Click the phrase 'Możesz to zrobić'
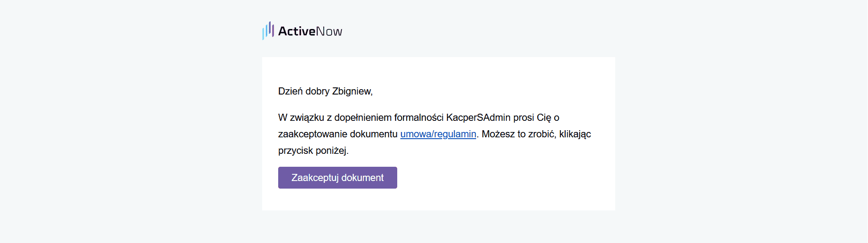This screenshot has height=243, width=868. point(518,134)
